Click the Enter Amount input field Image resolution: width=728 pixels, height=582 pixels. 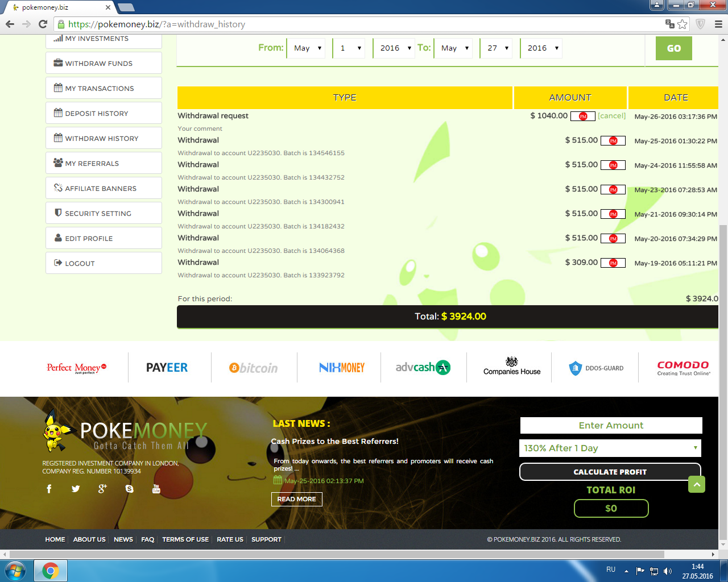611,425
